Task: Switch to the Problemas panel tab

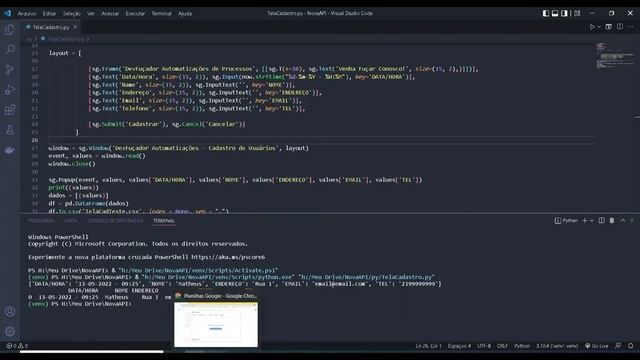Action: (41, 221)
